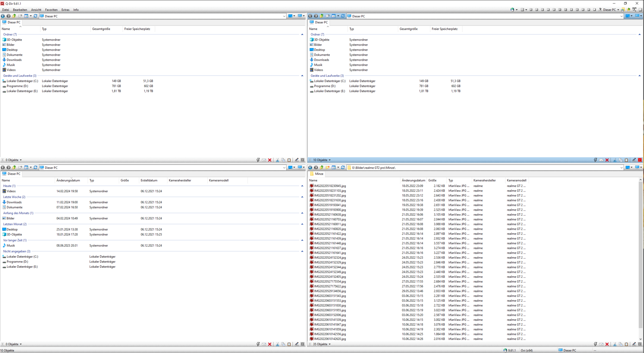Click the paste clipboard icon in bottom-left pane status bar
644x353 pixels.
click(289, 344)
